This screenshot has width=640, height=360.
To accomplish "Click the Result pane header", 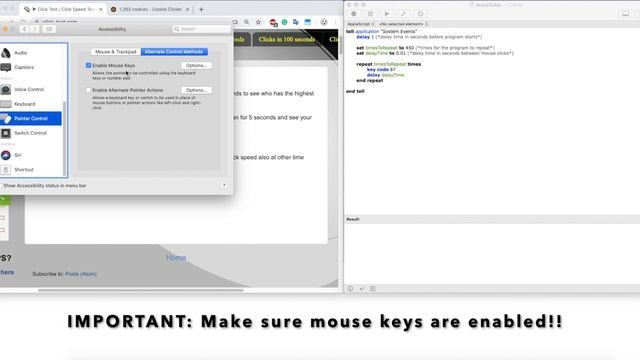I will pyautogui.click(x=492, y=219).
